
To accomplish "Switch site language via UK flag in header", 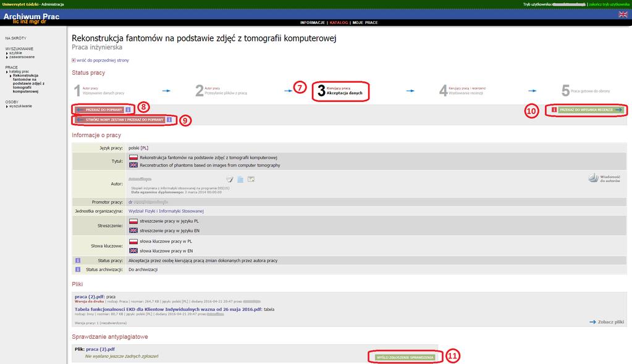I will [x=623, y=14].
